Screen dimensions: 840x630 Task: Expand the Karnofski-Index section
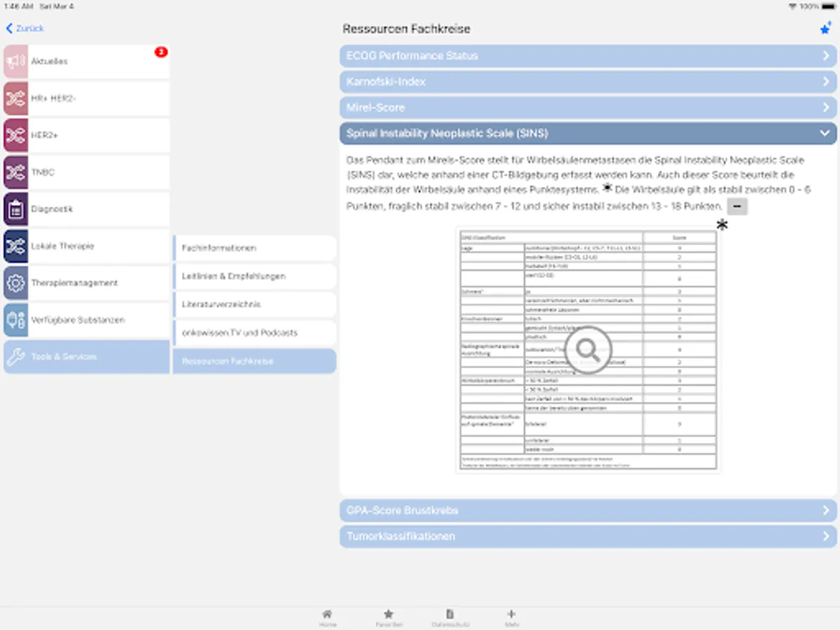[x=588, y=82]
